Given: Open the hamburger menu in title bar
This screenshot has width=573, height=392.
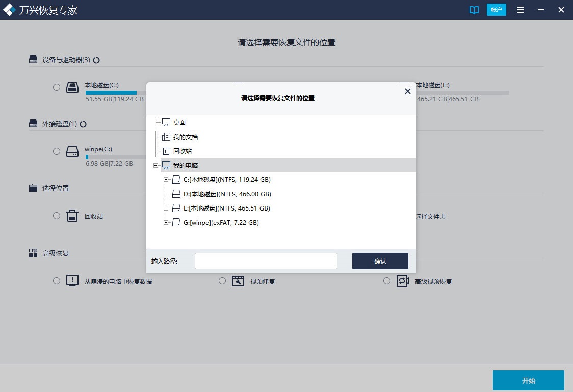Looking at the screenshot, I should click(520, 10).
